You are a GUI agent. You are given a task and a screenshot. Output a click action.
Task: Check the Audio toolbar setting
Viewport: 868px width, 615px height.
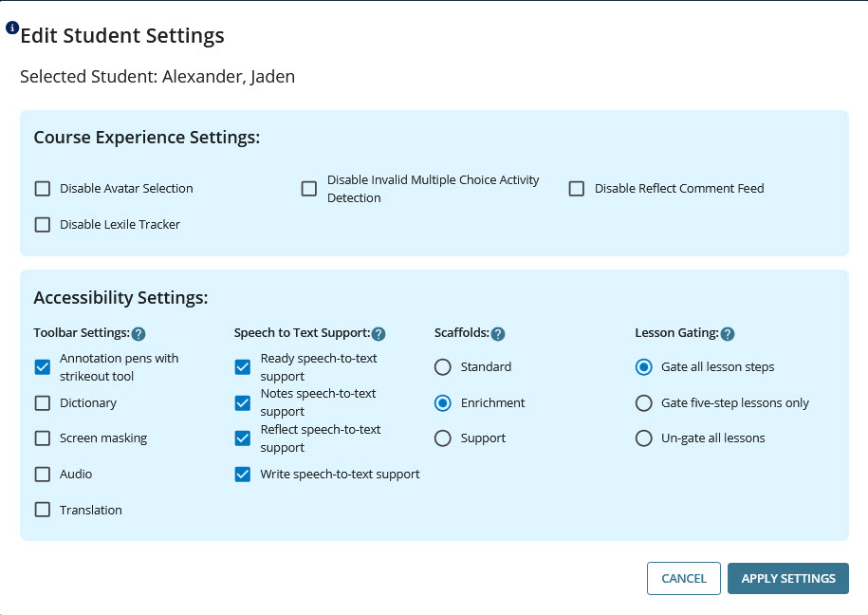coord(43,475)
